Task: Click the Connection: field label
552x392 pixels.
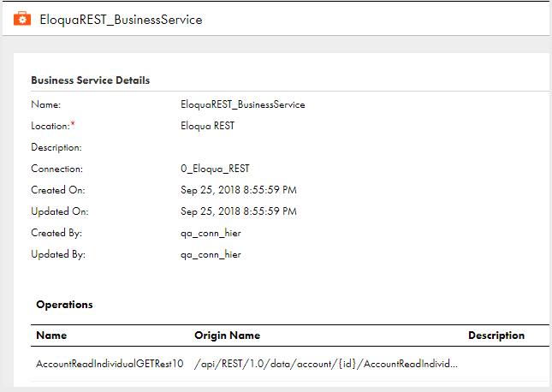Action: pyautogui.click(x=57, y=169)
